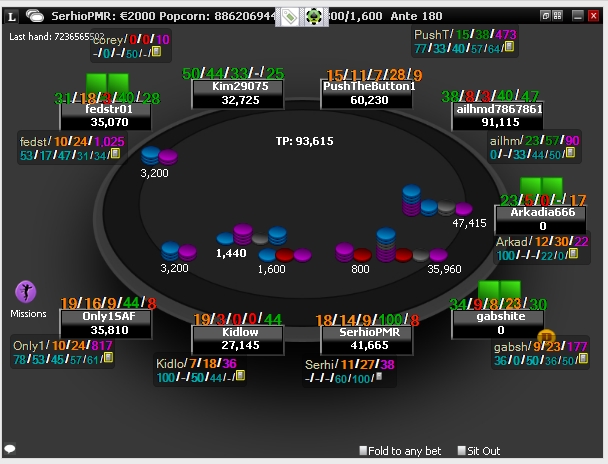This screenshot has height=464, width=608.
Task: Click the 1,440 chip stack
Action: pos(252,235)
